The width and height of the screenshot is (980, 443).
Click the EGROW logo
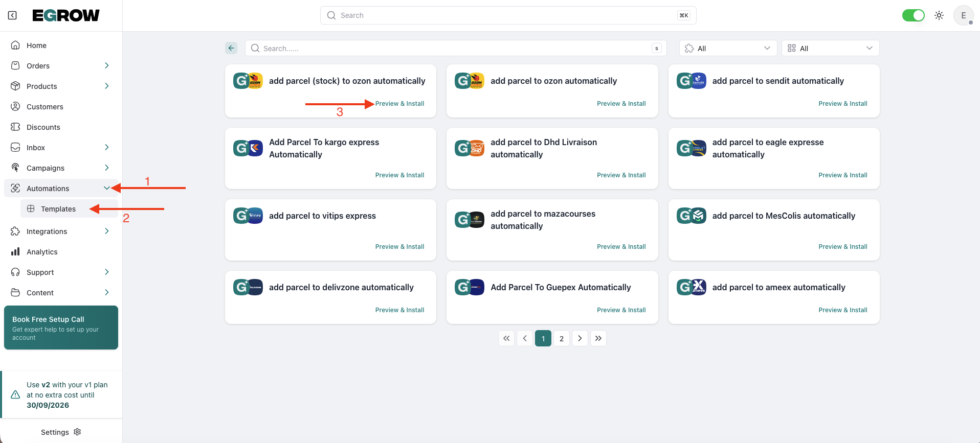click(x=66, y=15)
